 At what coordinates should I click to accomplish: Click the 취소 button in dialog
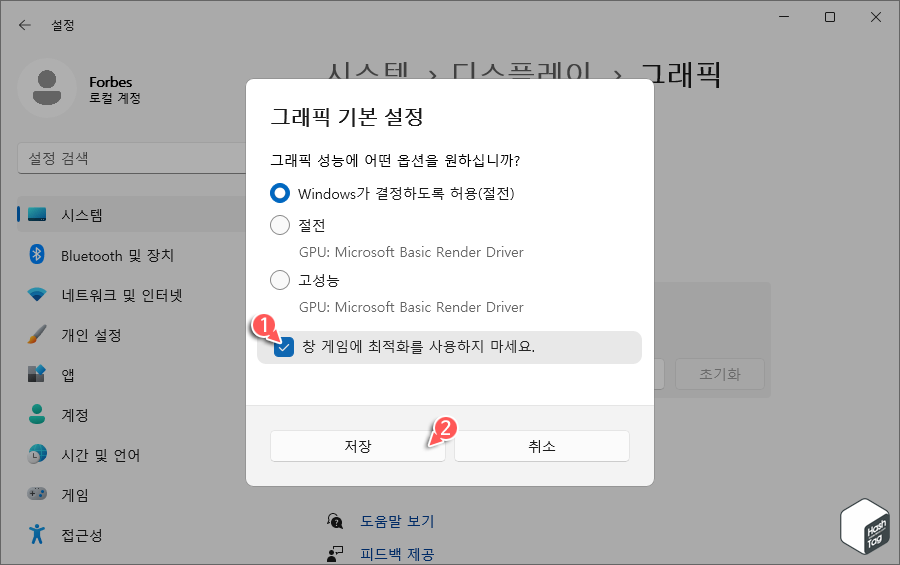pyautogui.click(x=542, y=446)
